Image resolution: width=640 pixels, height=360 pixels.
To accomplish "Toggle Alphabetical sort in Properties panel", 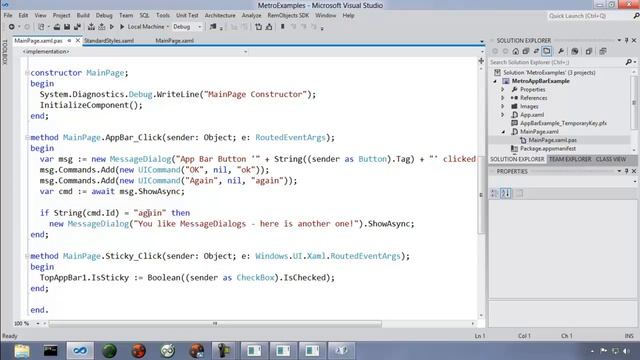I will tap(505, 193).
